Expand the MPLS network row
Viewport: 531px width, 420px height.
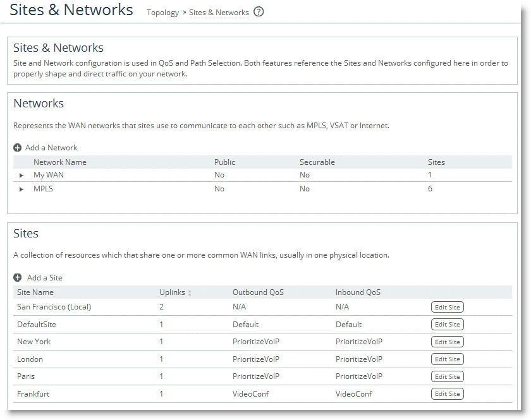pyautogui.click(x=21, y=189)
